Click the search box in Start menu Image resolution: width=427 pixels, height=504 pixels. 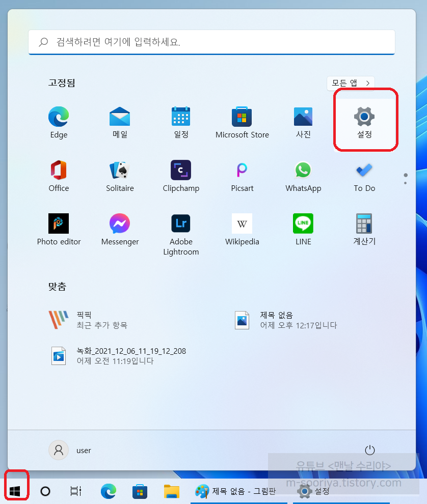pos(211,42)
